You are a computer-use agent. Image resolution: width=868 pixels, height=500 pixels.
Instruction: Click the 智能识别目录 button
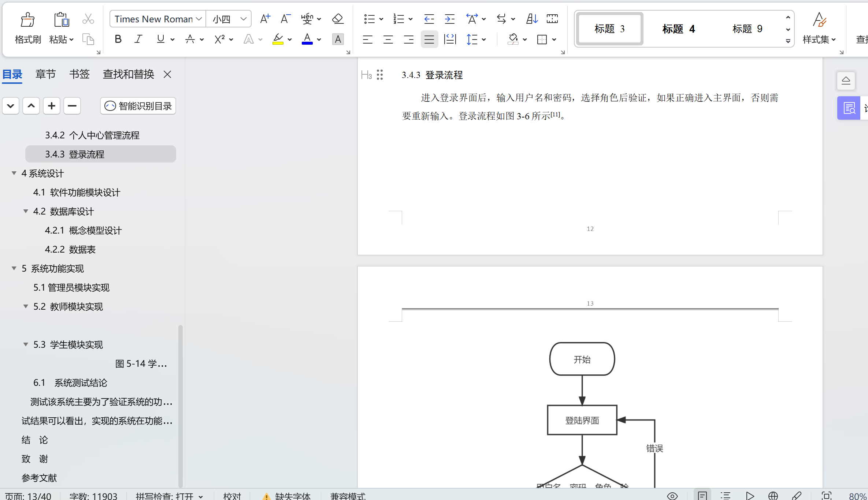pos(138,106)
